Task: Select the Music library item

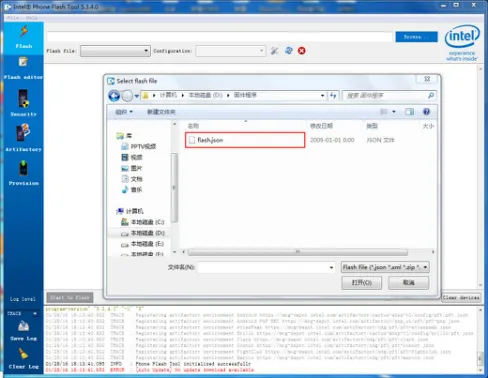Action: 132,190
